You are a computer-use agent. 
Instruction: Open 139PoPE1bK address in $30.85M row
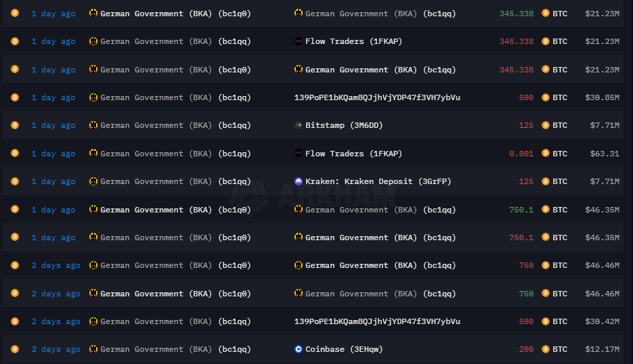(377, 97)
